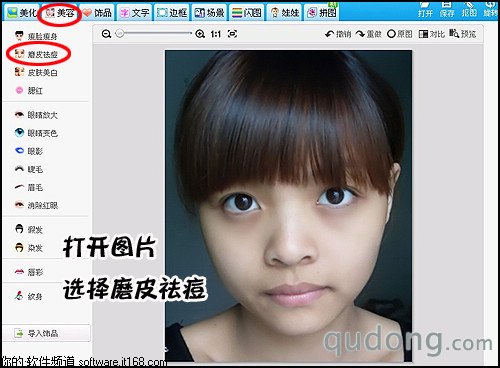Click the zoom out magnifier icon
Screen dimensions: 500x368
[x=106, y=34]
